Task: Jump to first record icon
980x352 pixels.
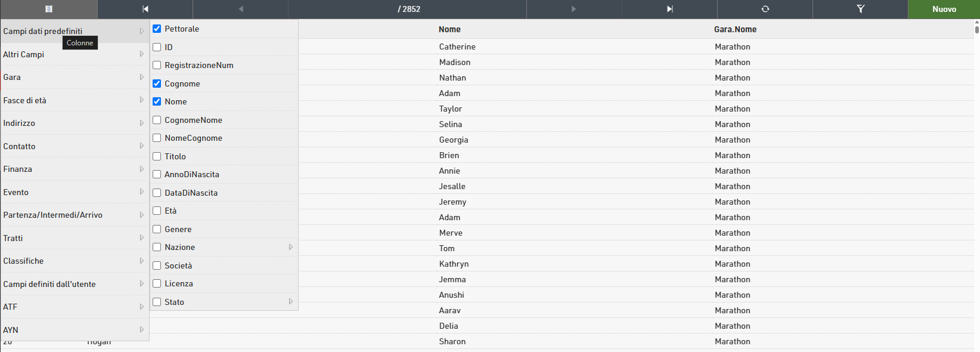Action: [x=145, y=9]
